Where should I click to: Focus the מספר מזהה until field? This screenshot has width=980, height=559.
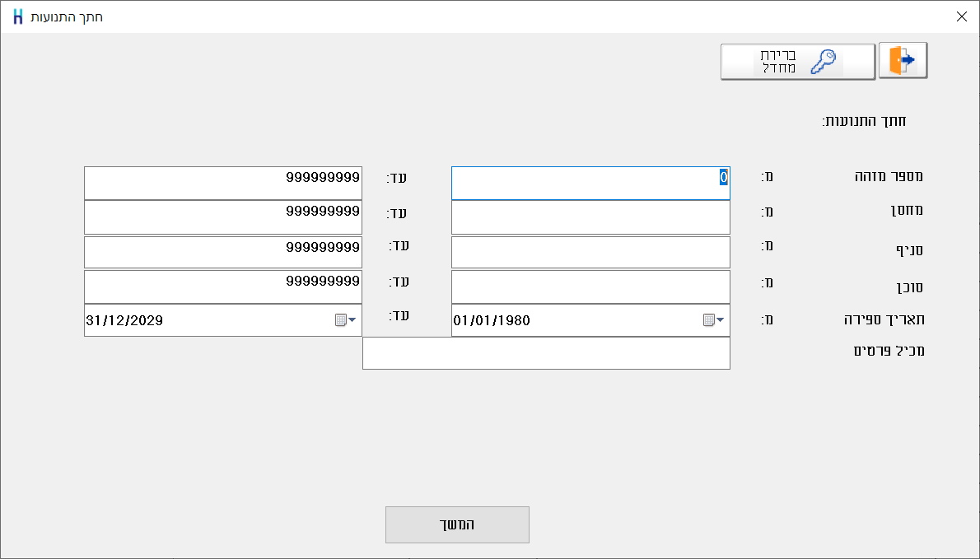pos(223,183)
